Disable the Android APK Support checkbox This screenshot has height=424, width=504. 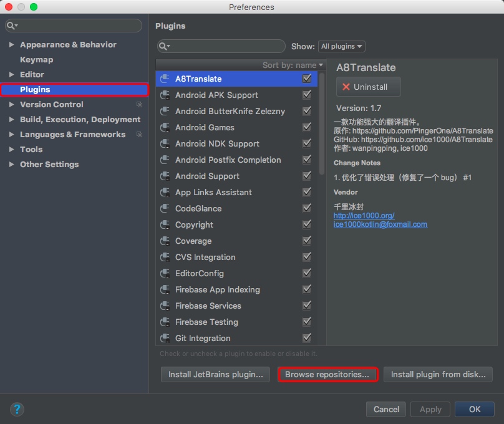[x=307, y=95]
